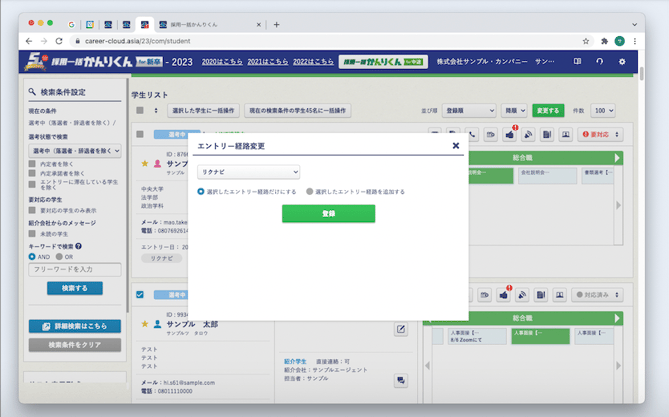
Task: Select 選択したエントリー経路だけにする radio option
Action: [201, 192]
